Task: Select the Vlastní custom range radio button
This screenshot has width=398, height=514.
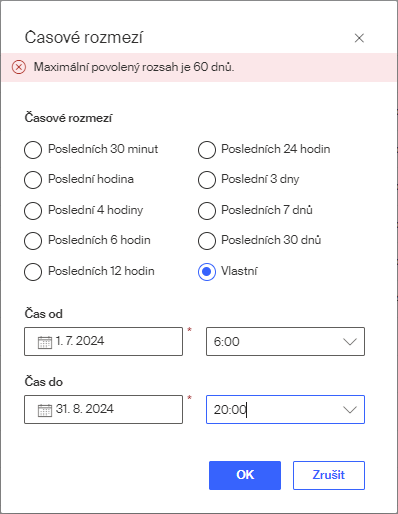Action: tap(207, 272)
